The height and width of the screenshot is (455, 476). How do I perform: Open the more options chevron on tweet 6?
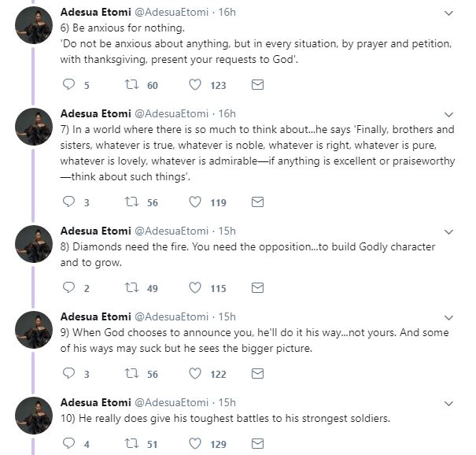point(448,13)
